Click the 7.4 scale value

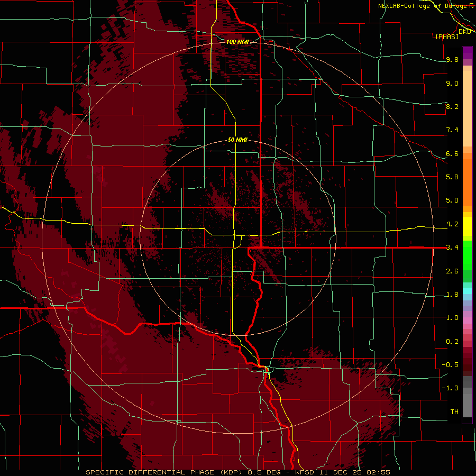[x=452, y=130]
